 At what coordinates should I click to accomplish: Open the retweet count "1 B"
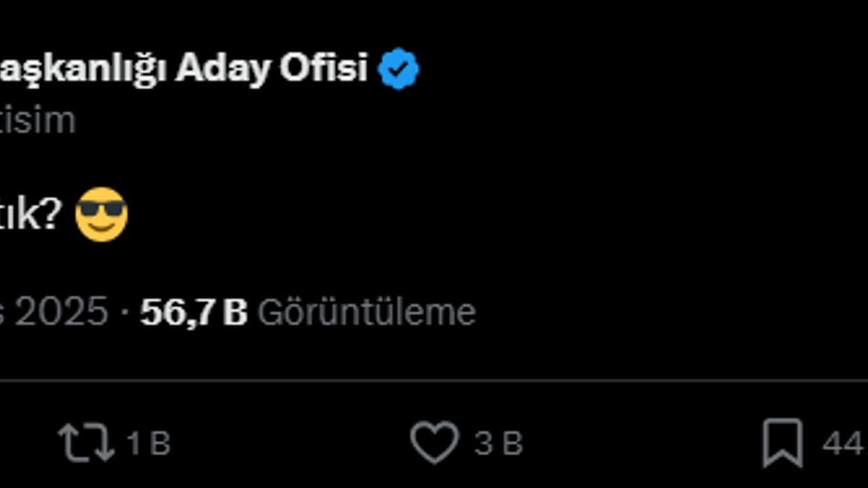pos(149,444)
